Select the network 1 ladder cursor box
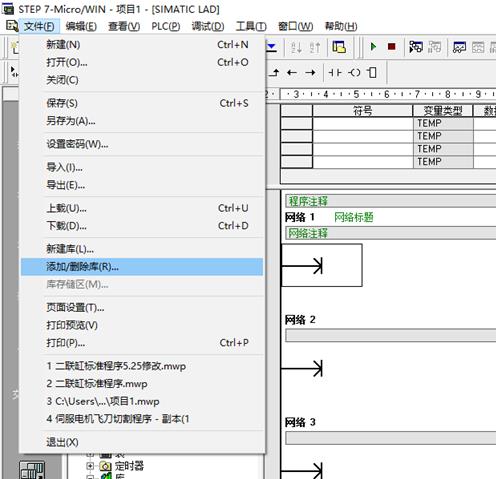The width and height of the screenshot is (496, 479). (322, 265)
